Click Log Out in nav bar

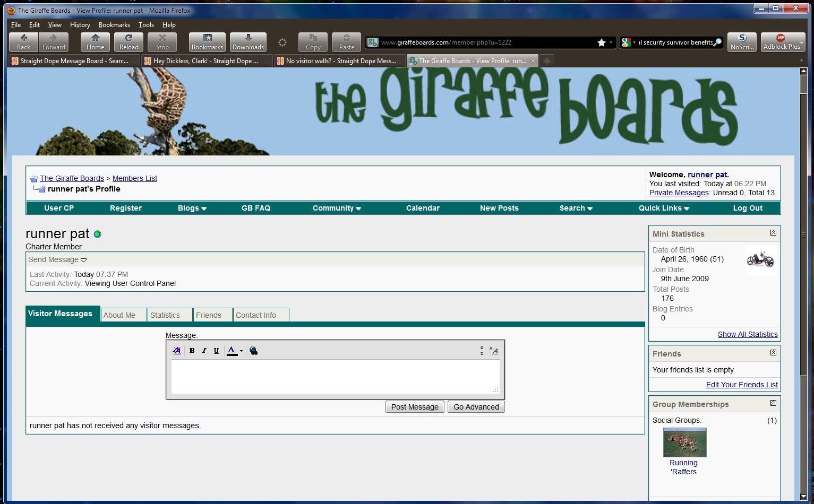[x=748, y=208]
